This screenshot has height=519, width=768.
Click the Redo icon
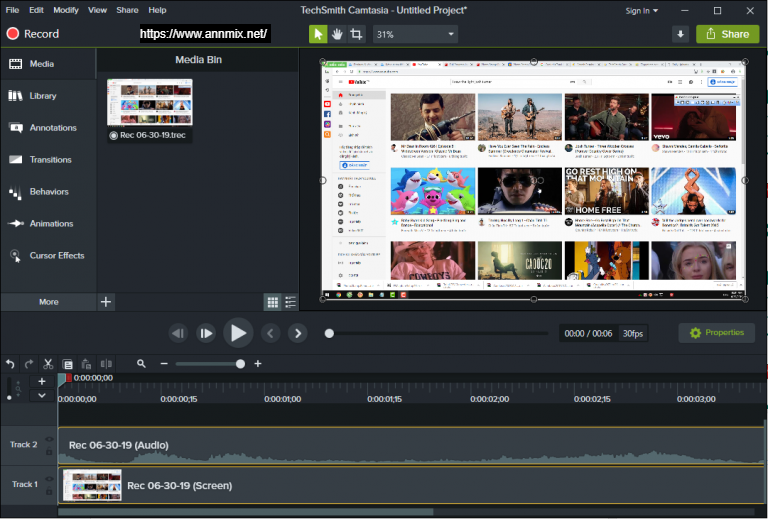(x=29, y=364)
